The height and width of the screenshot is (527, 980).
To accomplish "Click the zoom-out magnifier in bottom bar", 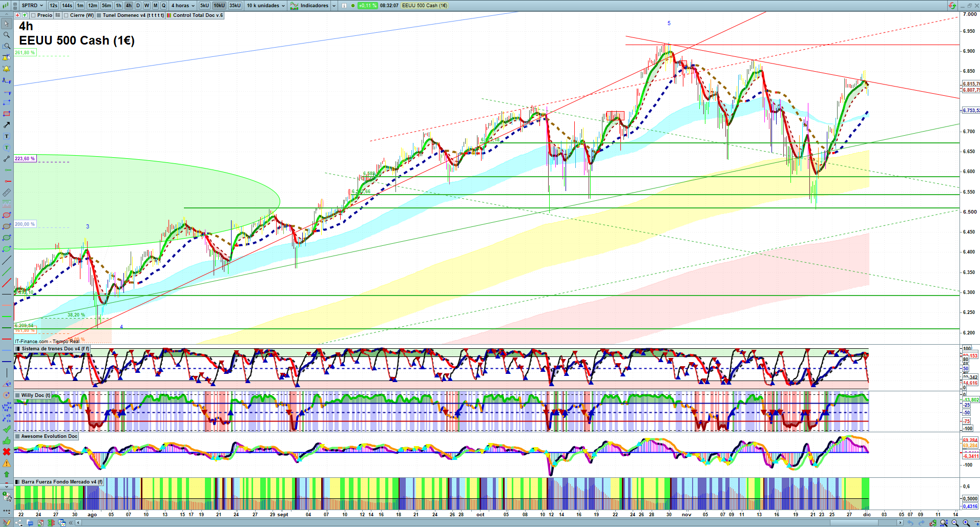I will click(955, 523).
